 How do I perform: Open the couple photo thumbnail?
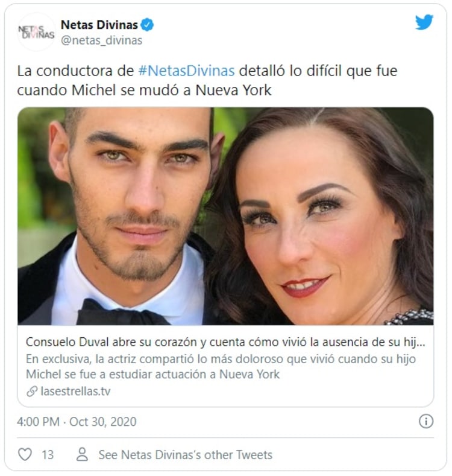tap(225, 216)
